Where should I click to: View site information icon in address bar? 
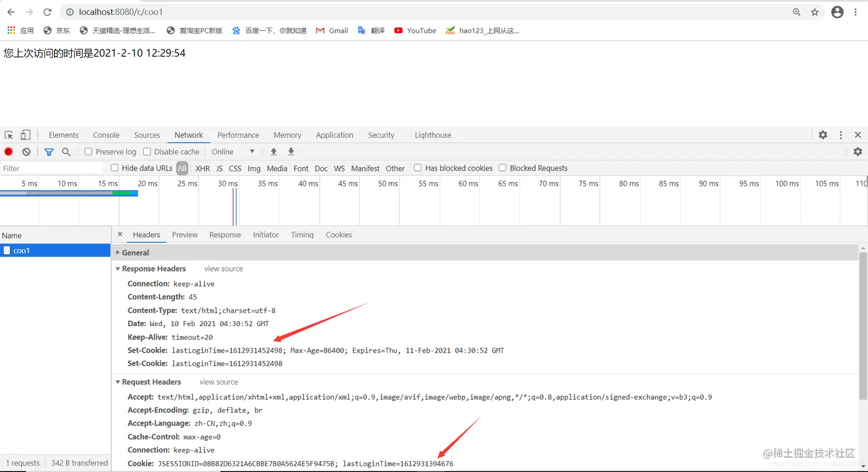pos(69,12)
